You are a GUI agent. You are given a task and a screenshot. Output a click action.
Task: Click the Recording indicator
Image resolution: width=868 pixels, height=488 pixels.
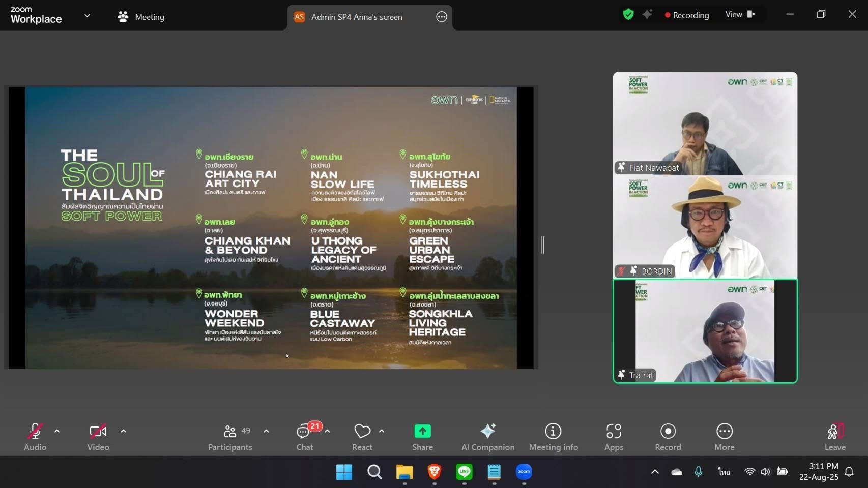point(687,15)
